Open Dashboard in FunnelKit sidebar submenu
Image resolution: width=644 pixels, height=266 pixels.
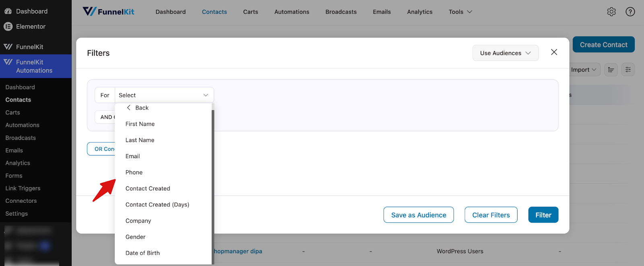(x=20, y=87)
